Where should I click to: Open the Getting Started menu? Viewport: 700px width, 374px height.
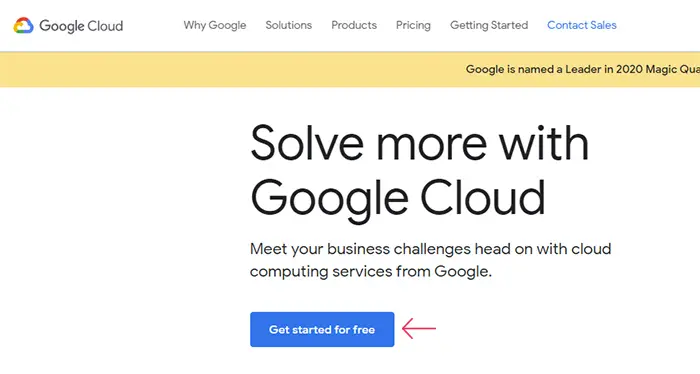click(x=489, y=25)
